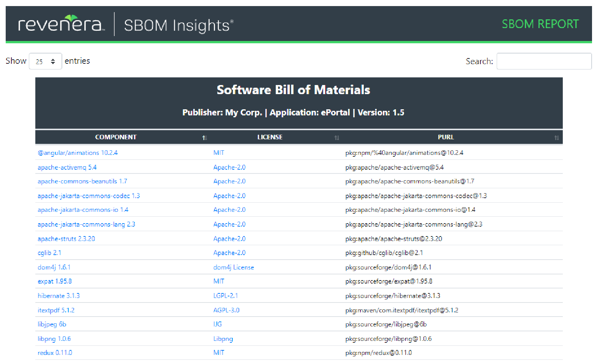Select the PURL pkg:npm/%40angular/animations@10.2.4

pos(404,153)
